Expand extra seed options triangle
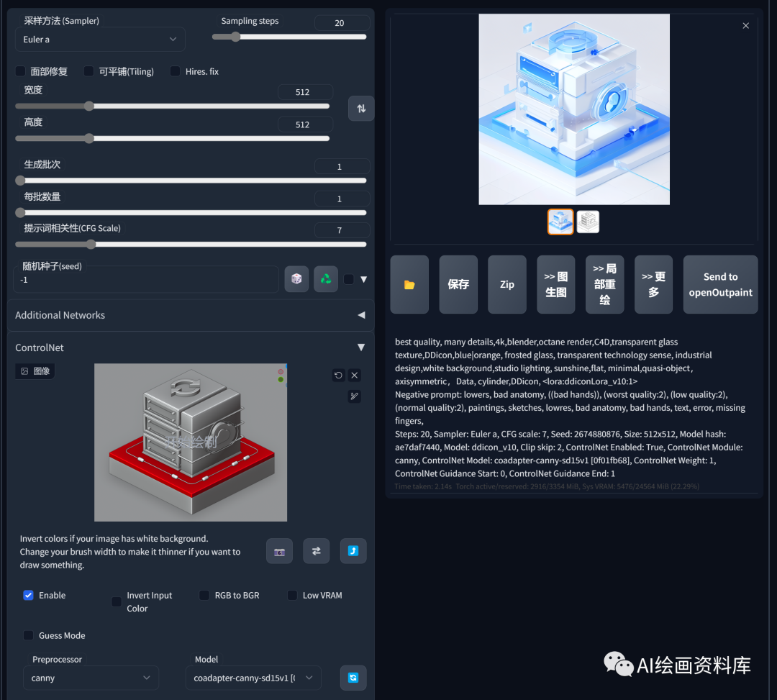 coord(364,279)
